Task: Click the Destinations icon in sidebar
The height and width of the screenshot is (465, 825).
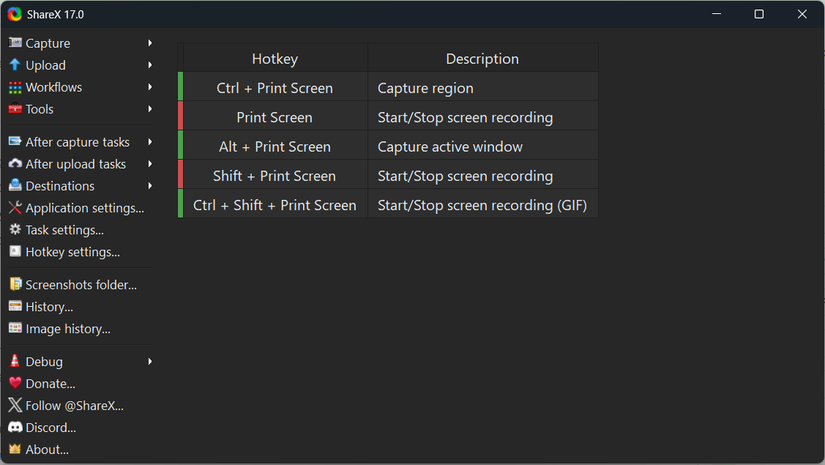Action: click(x=15, y=186)
